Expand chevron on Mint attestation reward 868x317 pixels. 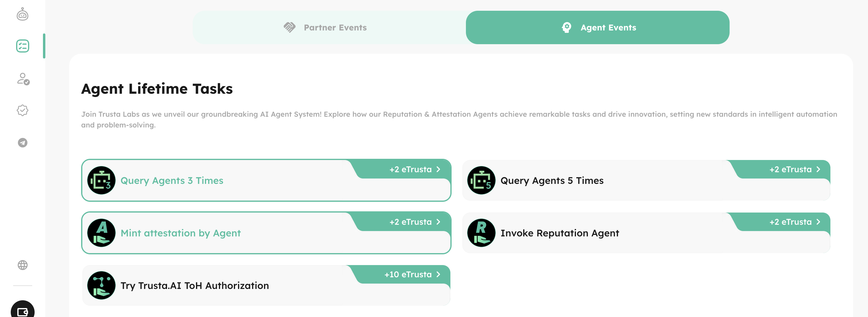pyautogui.click(x=438, y=222)
